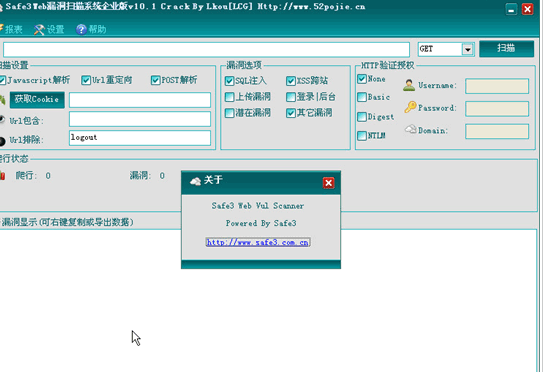Toggle Url重定向 checkbox

[x=86, y=80]
